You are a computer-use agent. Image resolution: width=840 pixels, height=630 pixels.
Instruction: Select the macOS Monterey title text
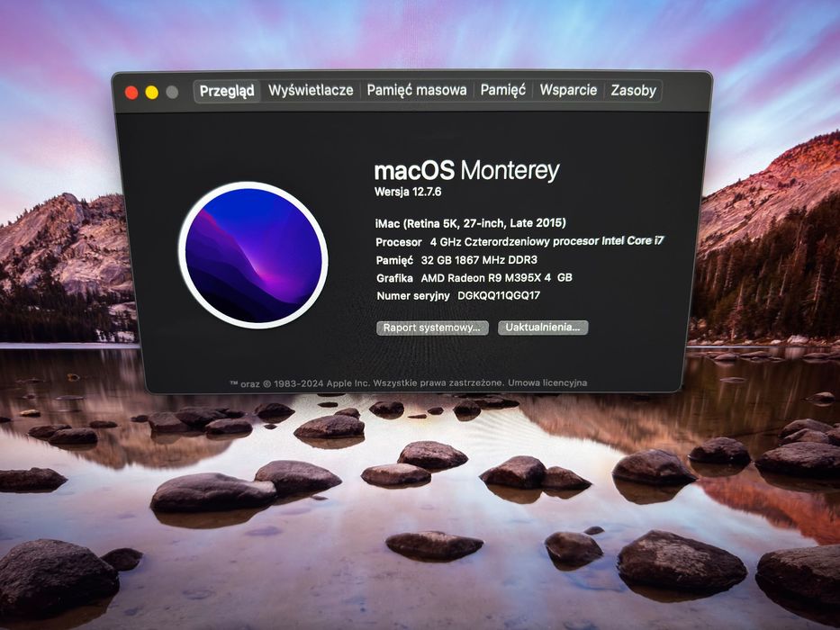[466, 171]
